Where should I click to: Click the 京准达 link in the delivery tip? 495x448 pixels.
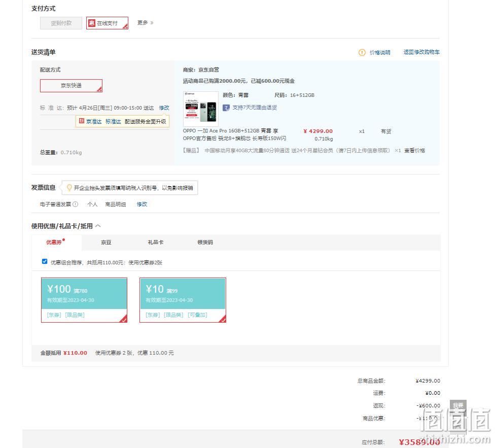[x=94, y=122]
